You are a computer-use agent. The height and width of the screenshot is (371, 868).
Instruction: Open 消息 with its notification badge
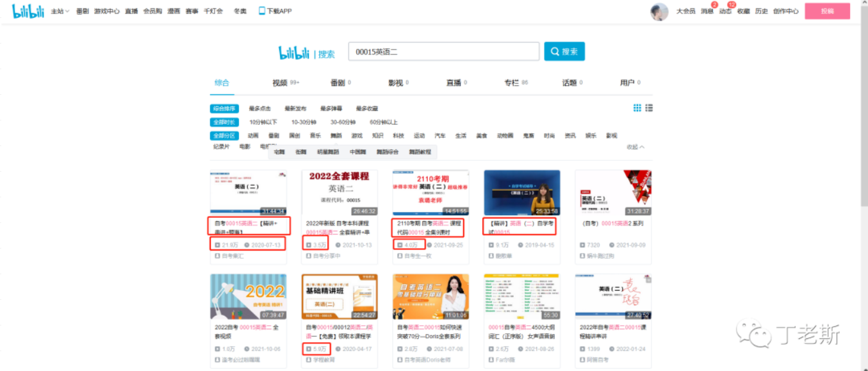[707, 12]
